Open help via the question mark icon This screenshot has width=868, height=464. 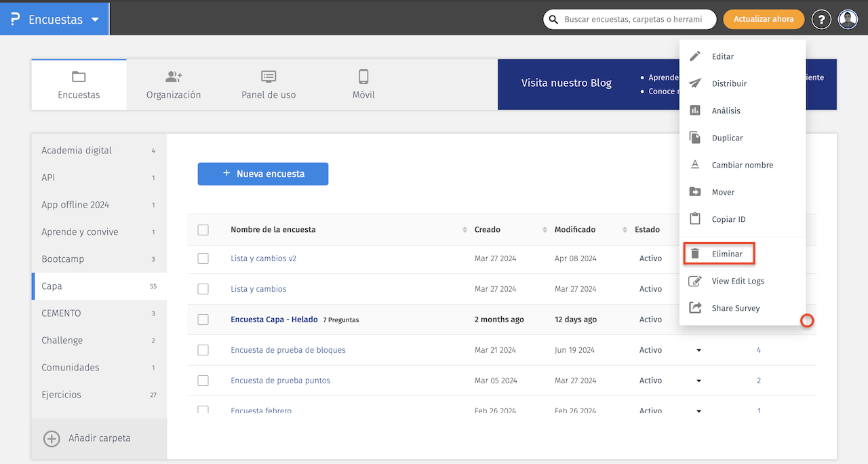(821, 20)
